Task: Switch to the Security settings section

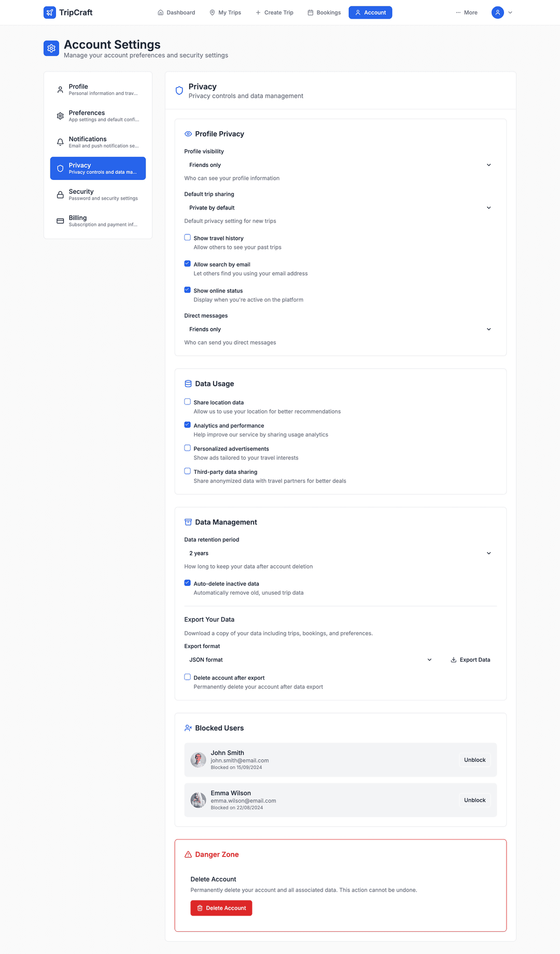Action: 97,194
